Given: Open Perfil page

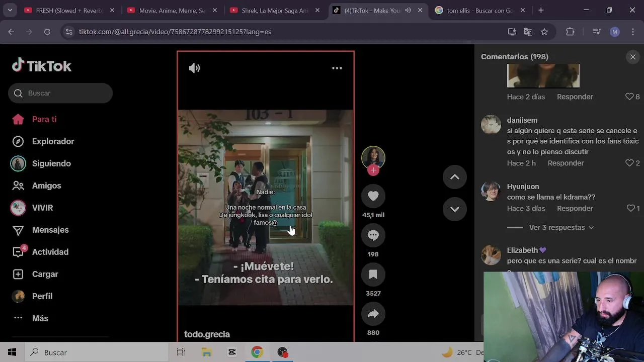Looking at the screenshot, I should [42, 296].
